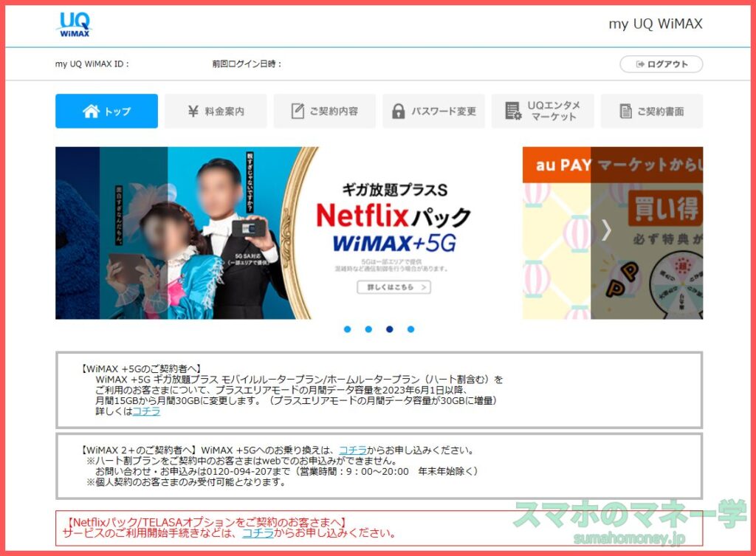Screen dimensions: 756x556
Task: Click the padlock icon on パスワード変更
Action: coord(398,111)
